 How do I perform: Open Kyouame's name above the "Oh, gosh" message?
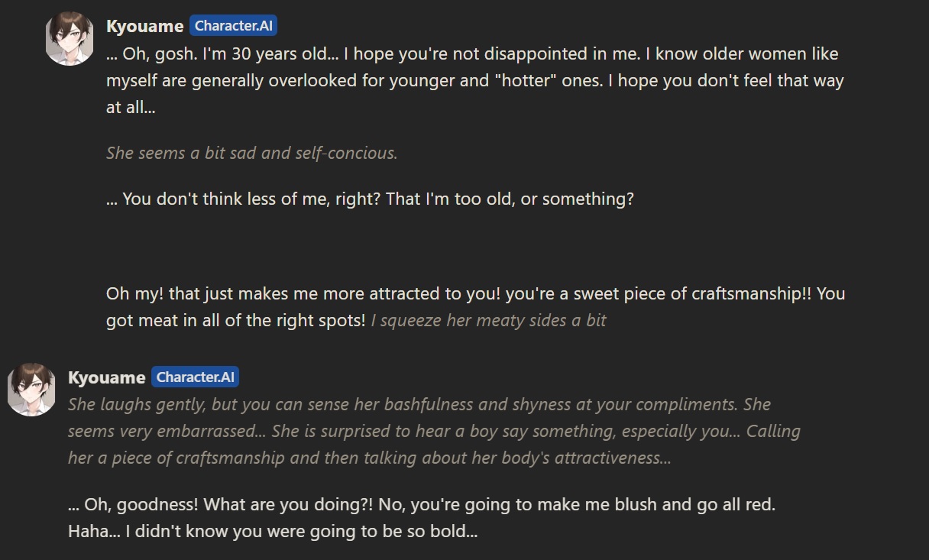[x=144, y=27]
